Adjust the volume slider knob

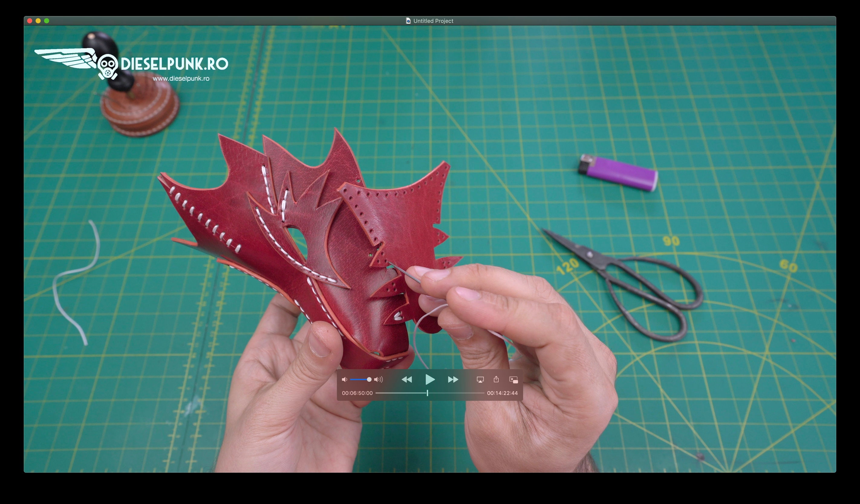tap(369, 379)
